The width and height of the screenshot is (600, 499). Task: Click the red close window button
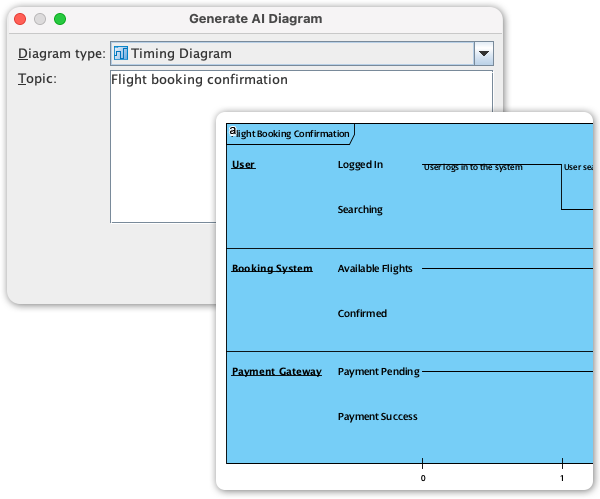click(20, 19)
